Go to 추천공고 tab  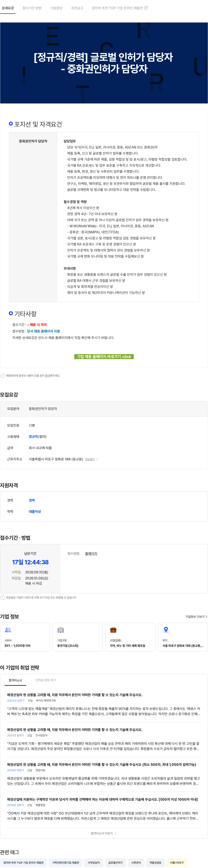77,8
